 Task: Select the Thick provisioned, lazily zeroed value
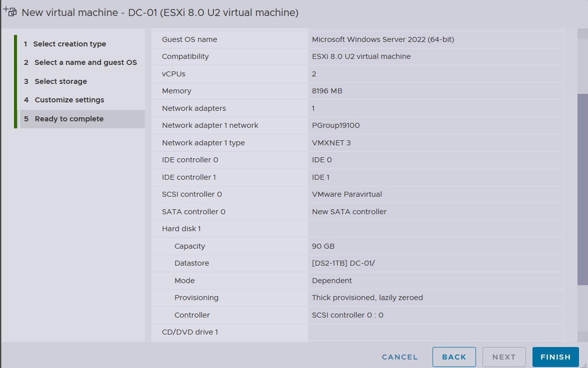pos(367,298)
